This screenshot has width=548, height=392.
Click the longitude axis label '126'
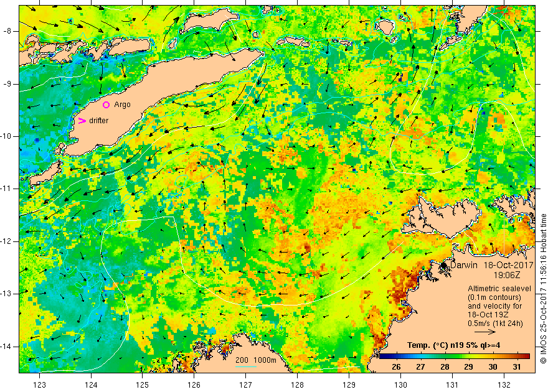click(x=194, y=385)
